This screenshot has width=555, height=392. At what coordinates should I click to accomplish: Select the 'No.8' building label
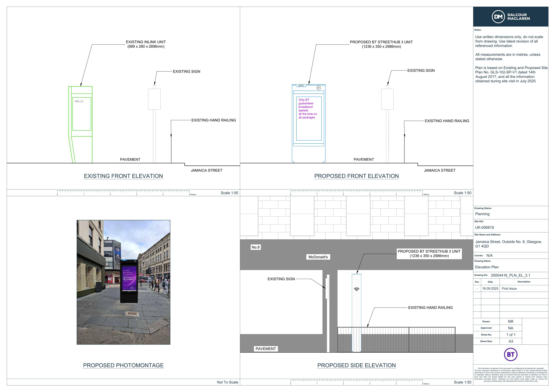point(256,247)
